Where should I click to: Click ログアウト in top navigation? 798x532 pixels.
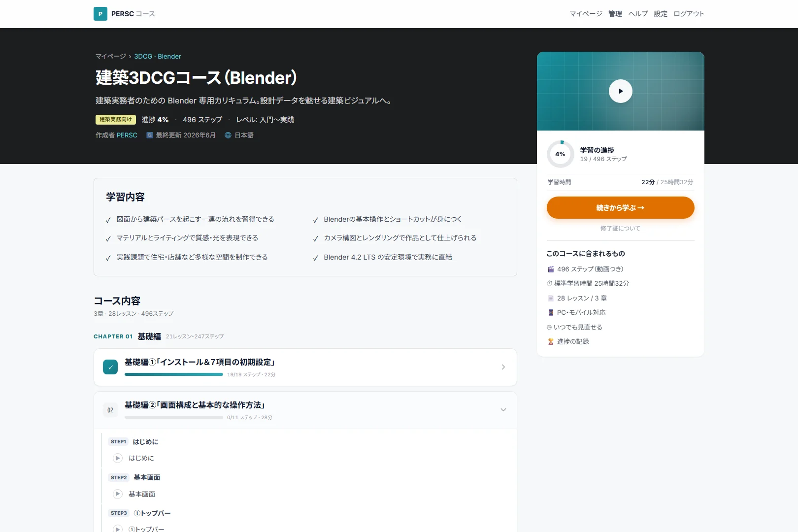point(689,14)
